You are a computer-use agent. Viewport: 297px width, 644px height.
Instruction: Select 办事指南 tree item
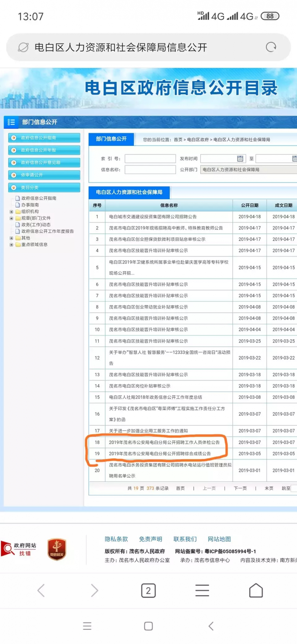click(x=30, y=205)
